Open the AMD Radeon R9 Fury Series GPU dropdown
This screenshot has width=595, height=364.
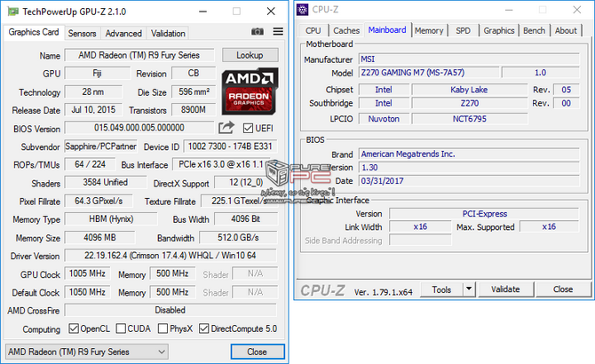pyautogui.click(x=87, y=352)
